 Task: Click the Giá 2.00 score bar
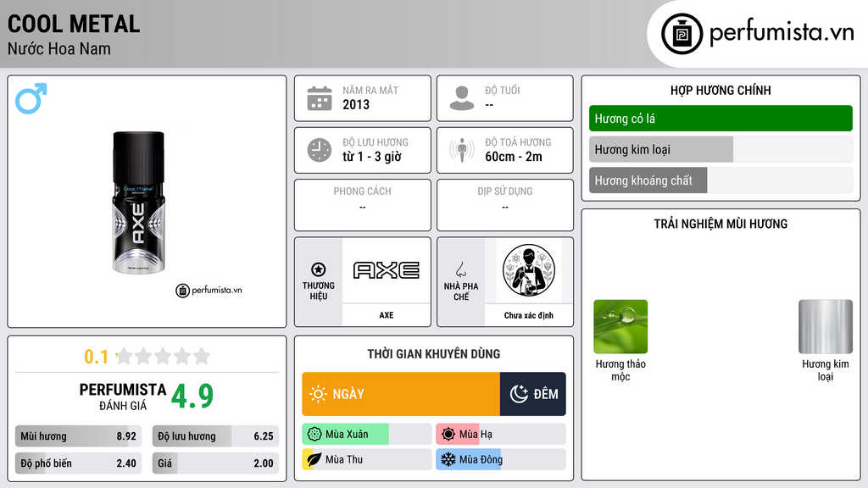[x=215, y=463]
